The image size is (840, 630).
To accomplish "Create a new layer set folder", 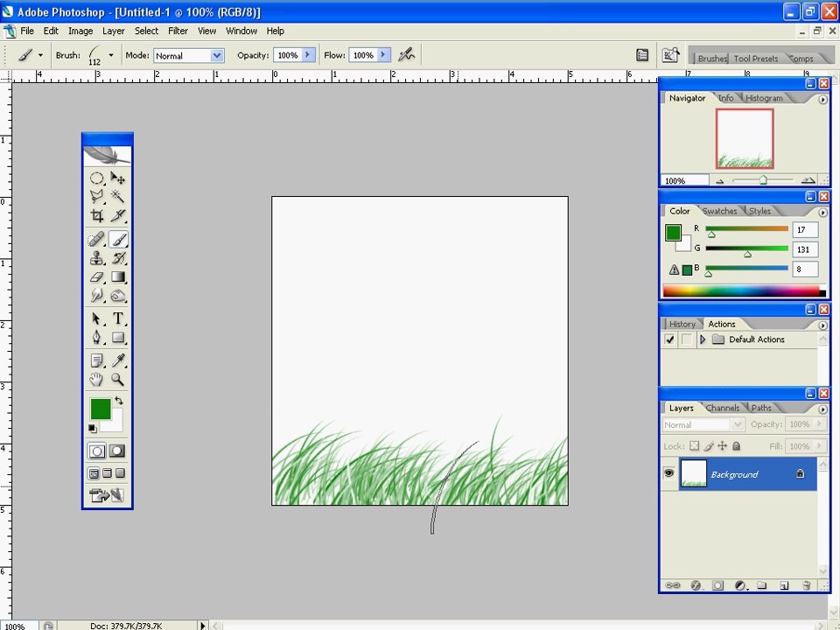I will click(x=762, y=585).
